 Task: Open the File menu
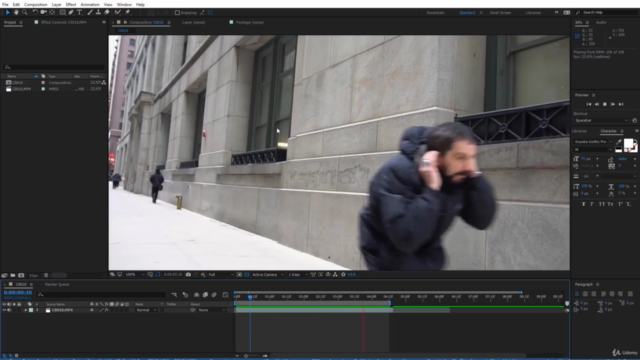pos(5,4)
